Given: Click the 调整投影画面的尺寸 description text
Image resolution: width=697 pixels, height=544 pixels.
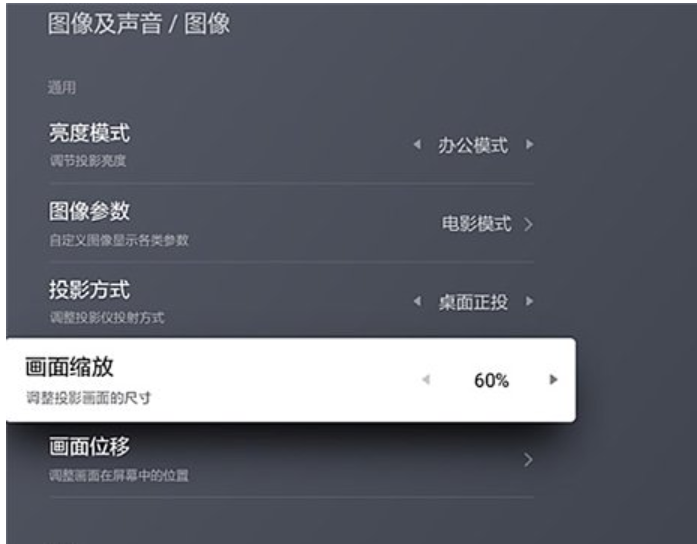Looking at the screenshot, I should click(x=88, y=397).
